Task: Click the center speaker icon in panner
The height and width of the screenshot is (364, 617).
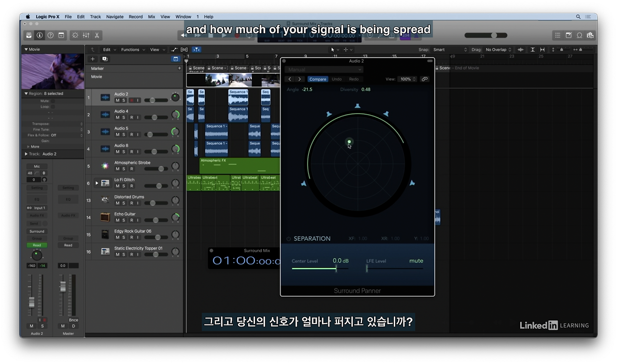Action: (357, 106)
